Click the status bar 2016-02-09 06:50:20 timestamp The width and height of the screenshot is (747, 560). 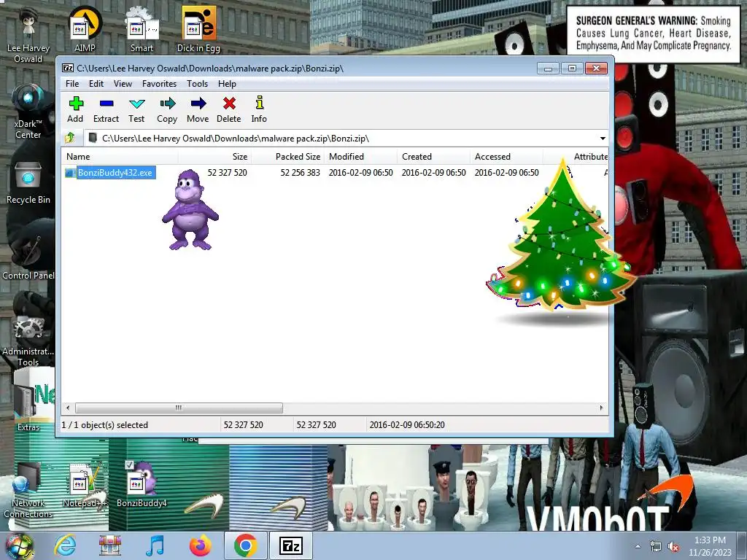click(407, 425)
